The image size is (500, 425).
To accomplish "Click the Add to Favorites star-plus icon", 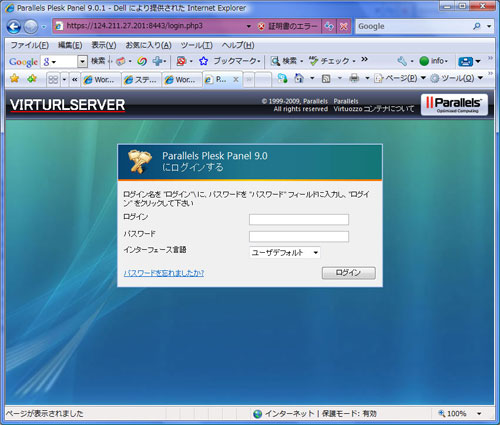I will tap(32, 79).
